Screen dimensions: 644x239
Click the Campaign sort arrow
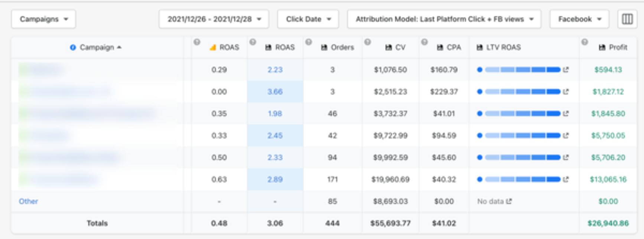pos(119,48)
